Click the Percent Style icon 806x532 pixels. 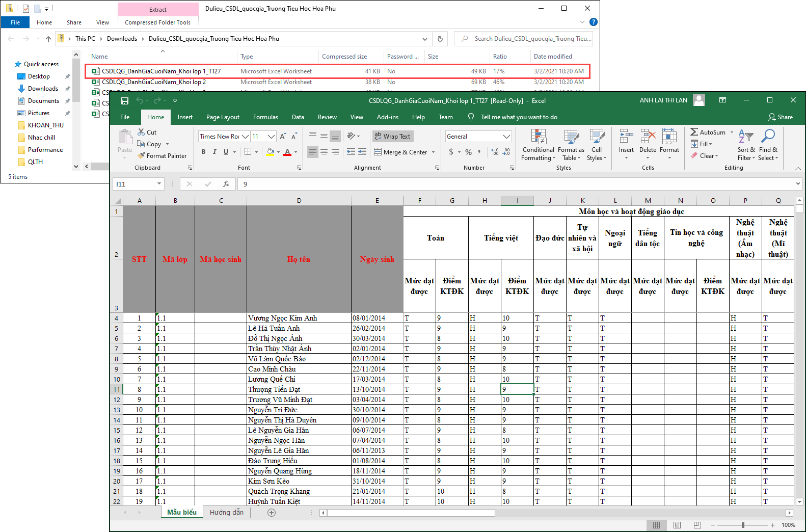tap(468, 152)
